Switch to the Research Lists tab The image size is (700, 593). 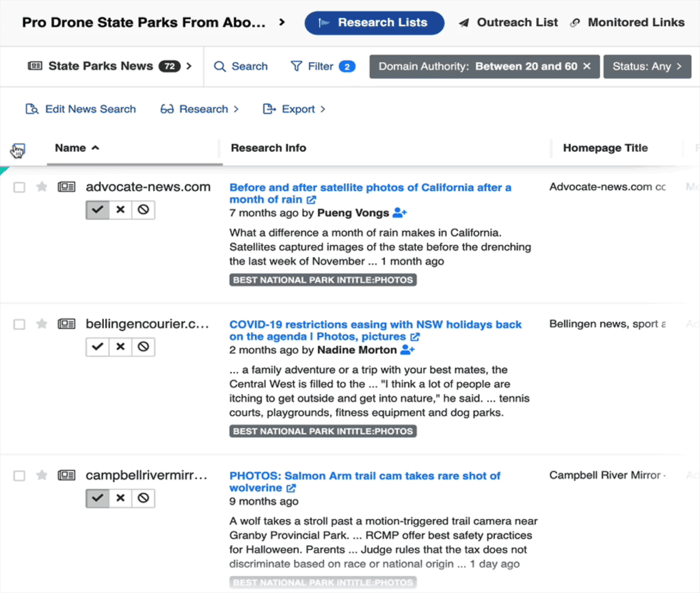tap(374, 22)
